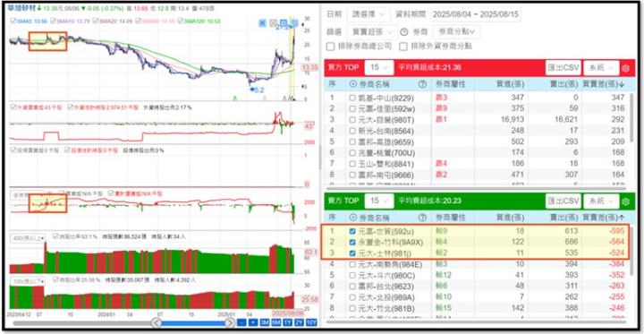Open the 篩選 買賣超張 dropdown
This screenshot has width=644, height=334.
pyautogui.click(x=372, y=31)
